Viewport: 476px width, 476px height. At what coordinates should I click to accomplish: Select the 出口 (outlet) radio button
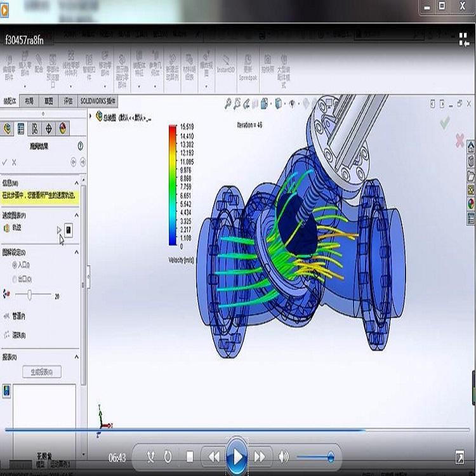click(15, 279)
